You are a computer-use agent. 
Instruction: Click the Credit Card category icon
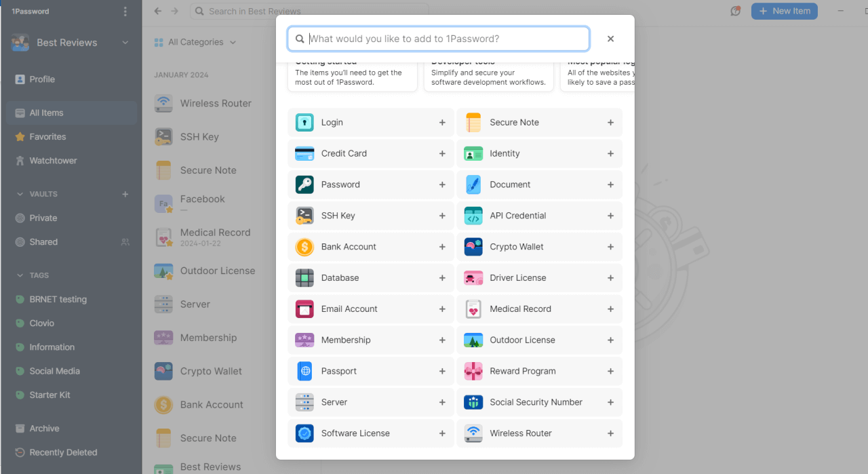pos(304,153)
